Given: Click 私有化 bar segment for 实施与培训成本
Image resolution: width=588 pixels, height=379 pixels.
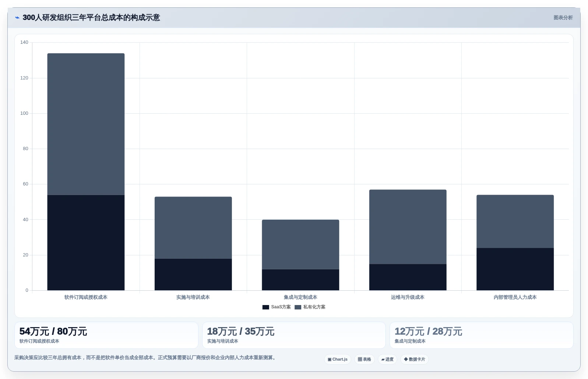Looking at the screenshot, I should coord(193,228).
